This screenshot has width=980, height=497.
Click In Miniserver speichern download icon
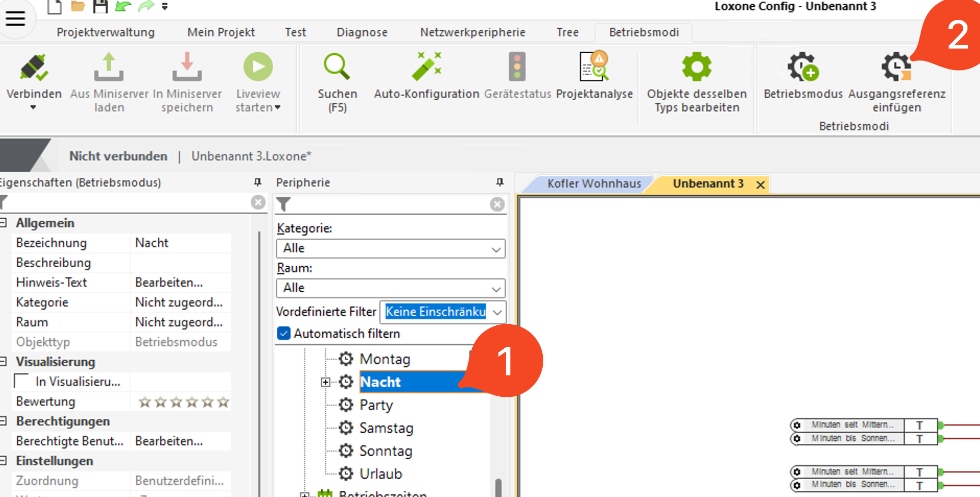coord(187,67)
